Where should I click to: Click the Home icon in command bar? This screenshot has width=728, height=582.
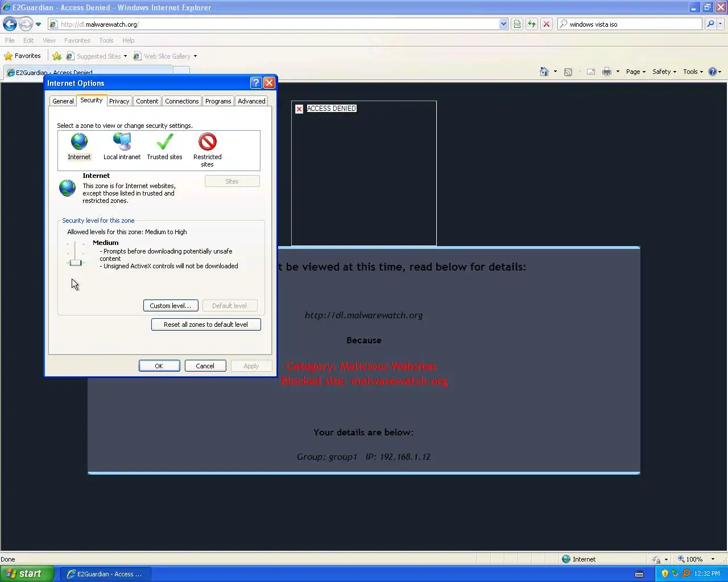(544, 72)
